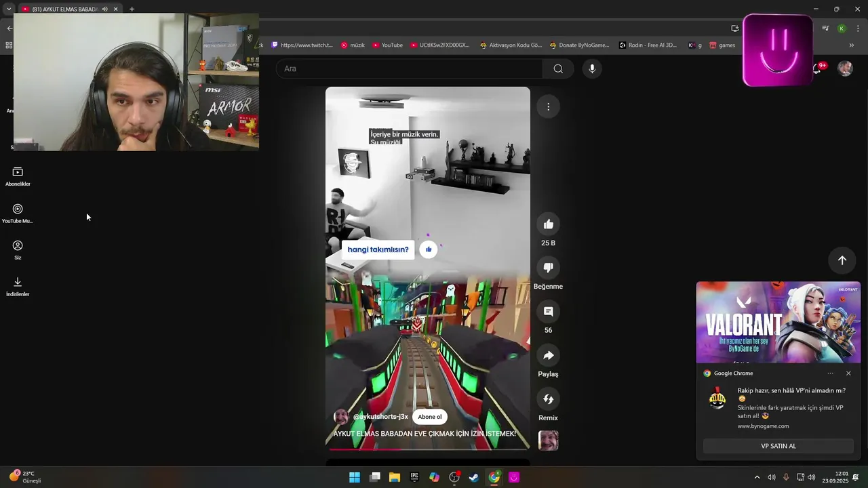Viewport: 868px width, 488px height.
Task: Open the UCtIKSw2FXD00GX bookmark
Action: (x=439, y=45)
